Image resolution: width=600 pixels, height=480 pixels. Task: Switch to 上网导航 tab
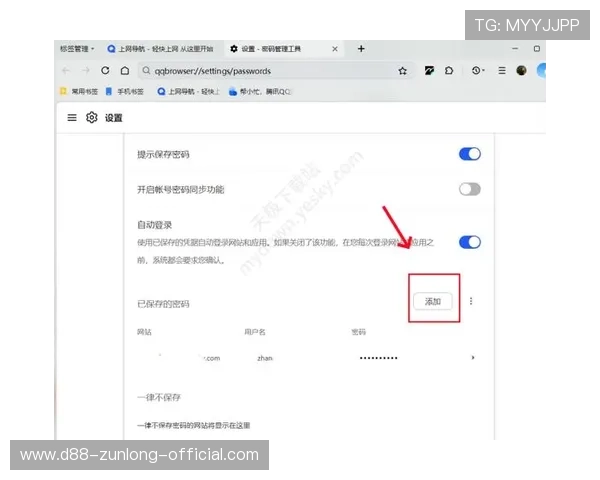click(161, 49)
